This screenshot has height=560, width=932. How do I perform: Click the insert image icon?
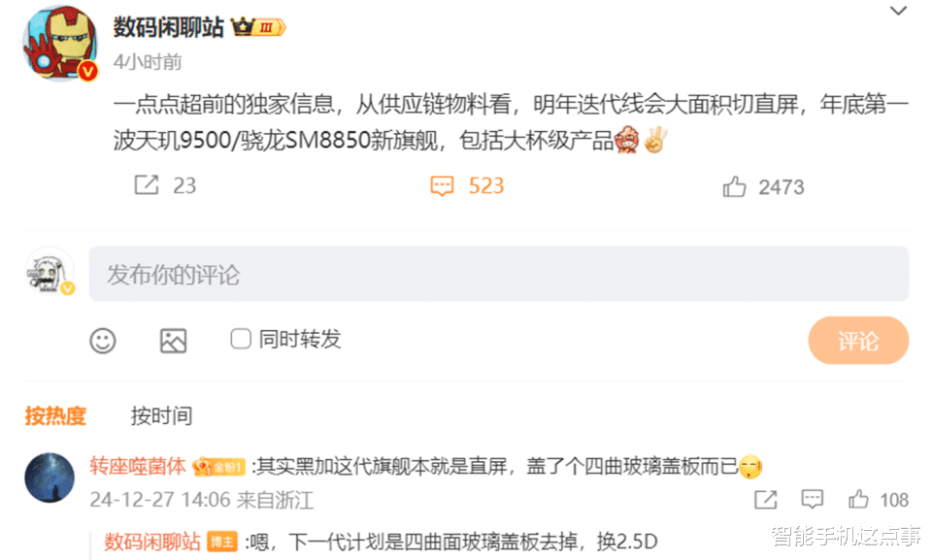coord(173,341)
